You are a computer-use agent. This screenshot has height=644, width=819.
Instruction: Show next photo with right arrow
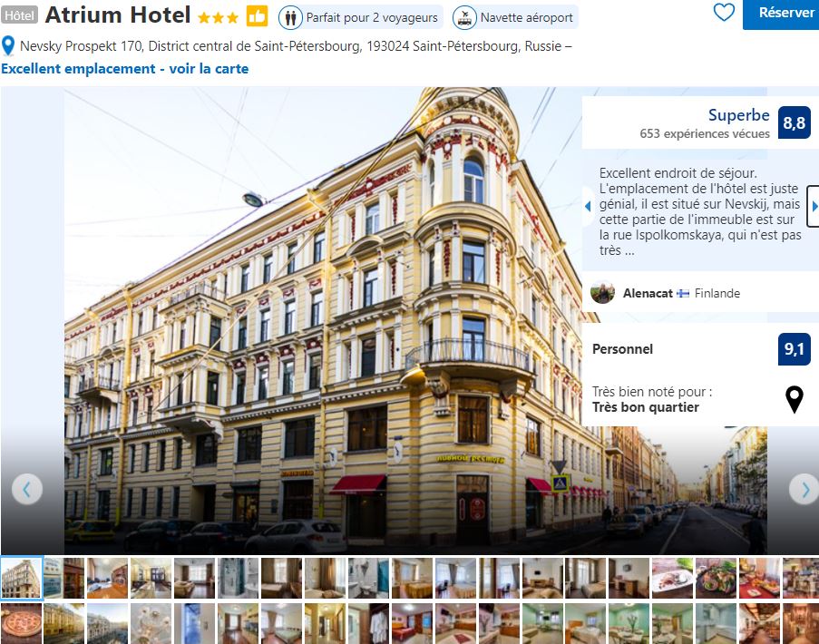pos(804,490)
